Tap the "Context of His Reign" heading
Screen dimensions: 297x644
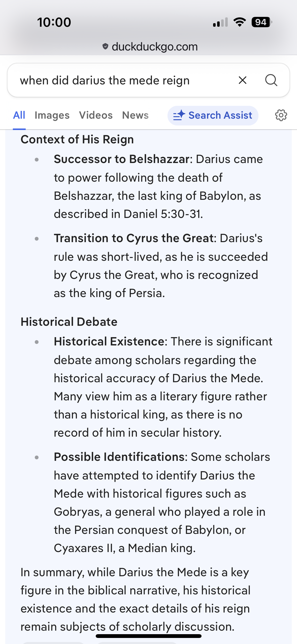pos(77,140)
